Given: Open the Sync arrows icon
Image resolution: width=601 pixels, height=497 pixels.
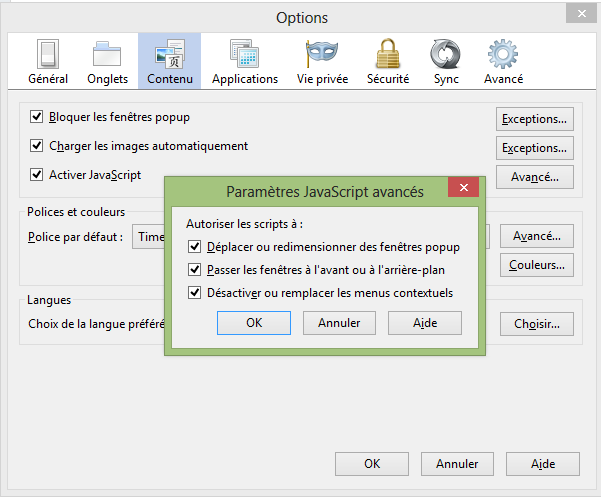Looking at the screenshot, I should click(445, 54).
